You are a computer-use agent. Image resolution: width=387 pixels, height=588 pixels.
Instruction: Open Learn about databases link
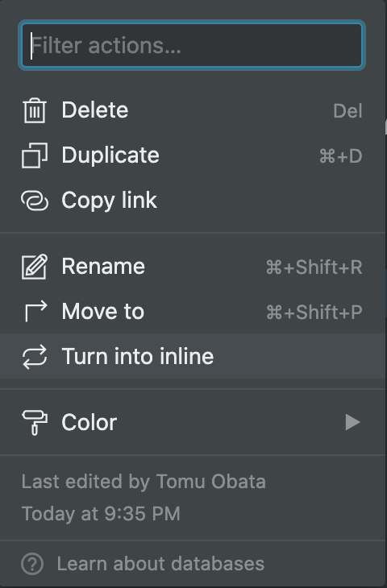coord(160,564)
